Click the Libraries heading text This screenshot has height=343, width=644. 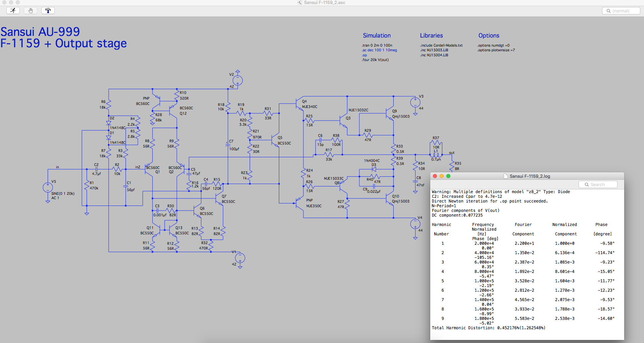[431, 36]
